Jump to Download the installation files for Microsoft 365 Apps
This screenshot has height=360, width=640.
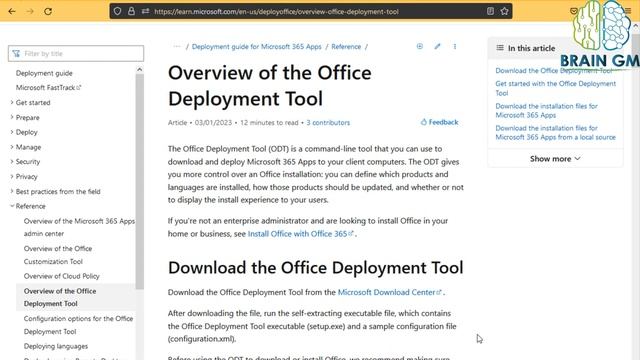pyautogui.click(x=547, y=111)
